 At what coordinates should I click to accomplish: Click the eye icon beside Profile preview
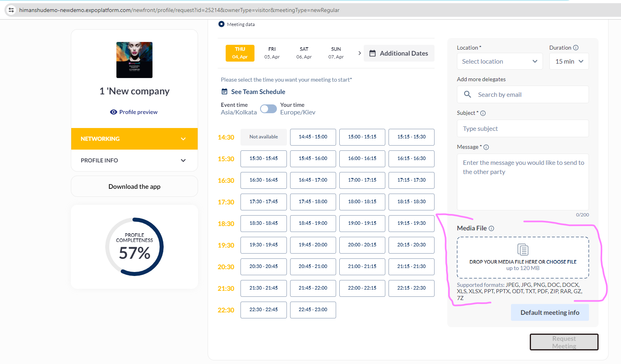(114, 112)
